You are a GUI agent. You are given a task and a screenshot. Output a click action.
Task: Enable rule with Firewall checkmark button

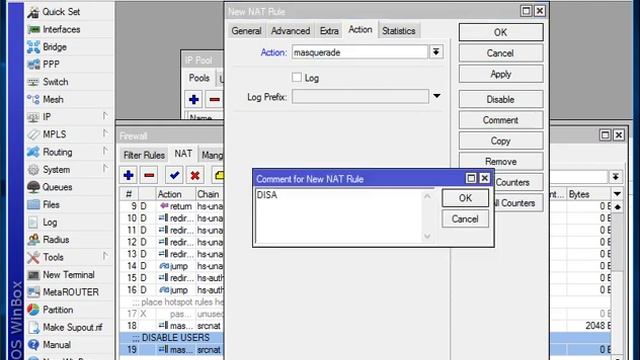(174, 176)
